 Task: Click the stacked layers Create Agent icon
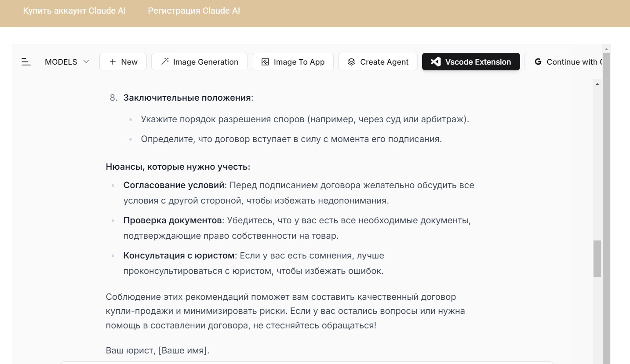pos(351,62)
